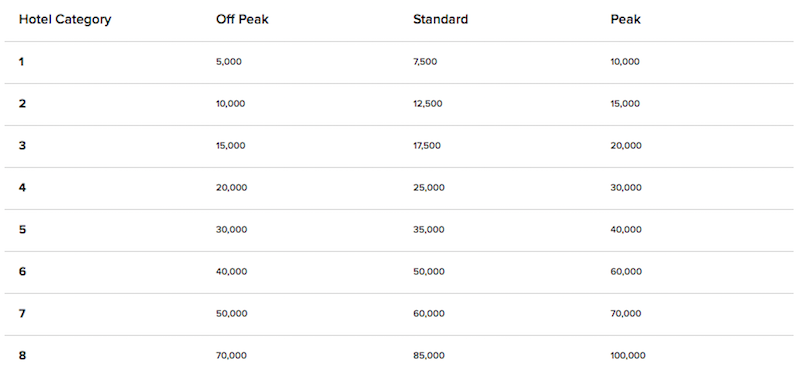The image size is (800, 376).
Task: Select the 25,000 Standard value
Action: click(429, 188)
